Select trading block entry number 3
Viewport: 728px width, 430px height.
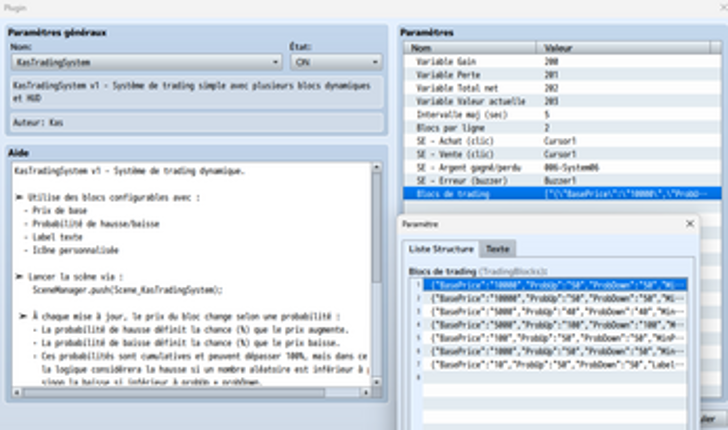555,311
